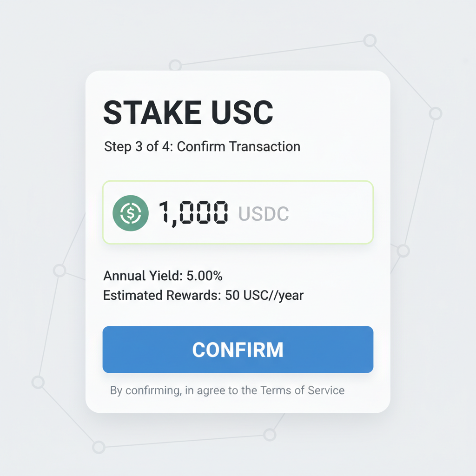476x476 pixels.
Task: Click the blue CONFIRM label text
Action: coord(238,350)
